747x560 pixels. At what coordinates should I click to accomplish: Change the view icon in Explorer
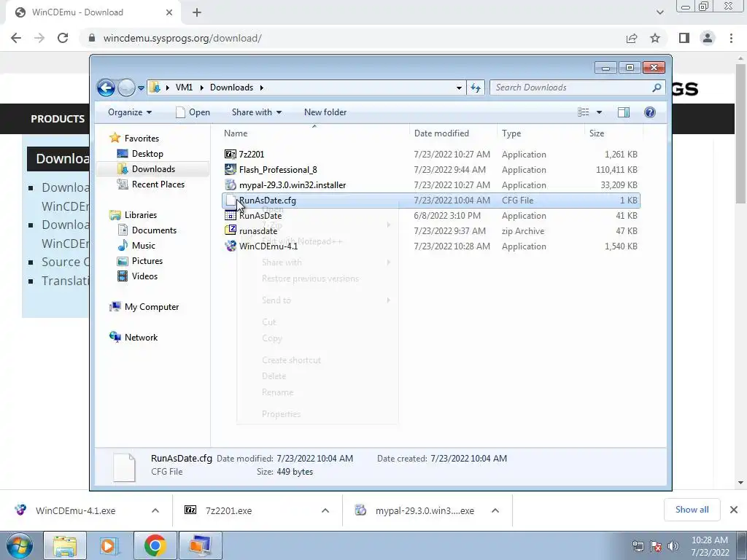coord(584,112)
